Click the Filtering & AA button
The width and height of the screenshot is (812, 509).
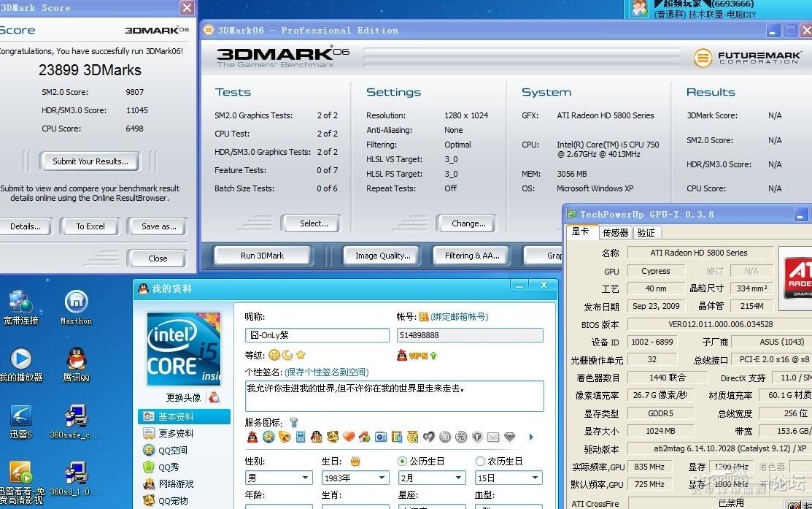pyautogui.click(x=472, y=256)
